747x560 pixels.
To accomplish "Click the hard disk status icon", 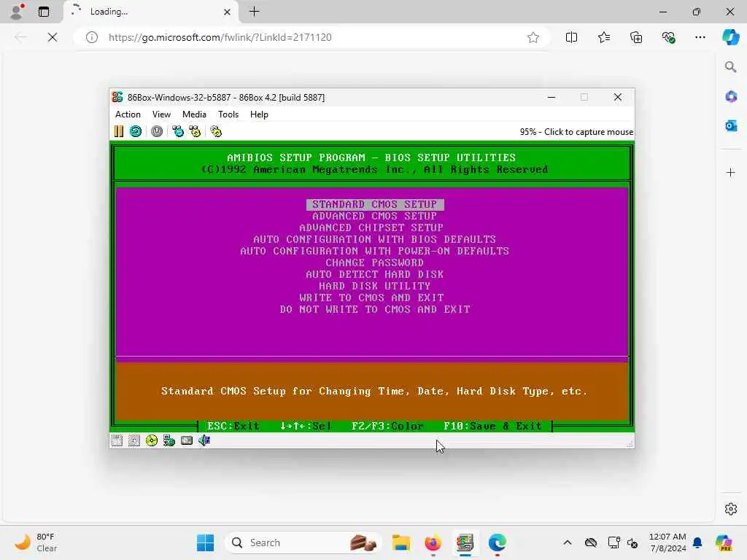I will [x=187, y=440].
